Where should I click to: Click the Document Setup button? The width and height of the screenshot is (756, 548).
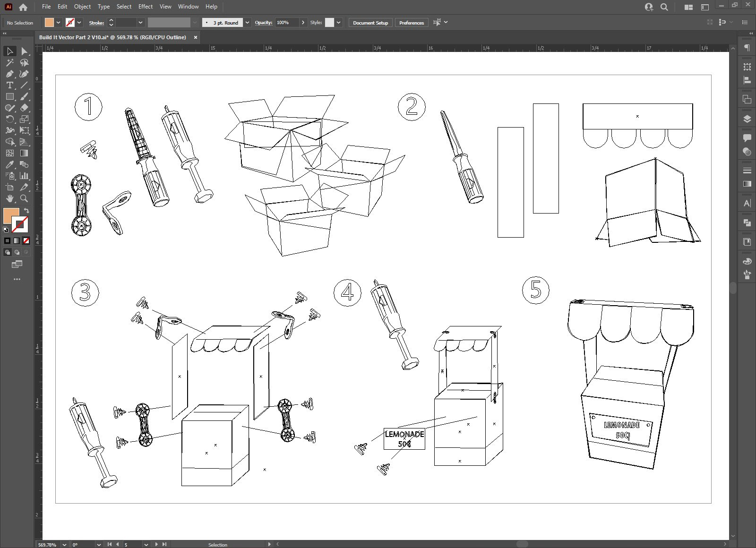tap(370, 23)
